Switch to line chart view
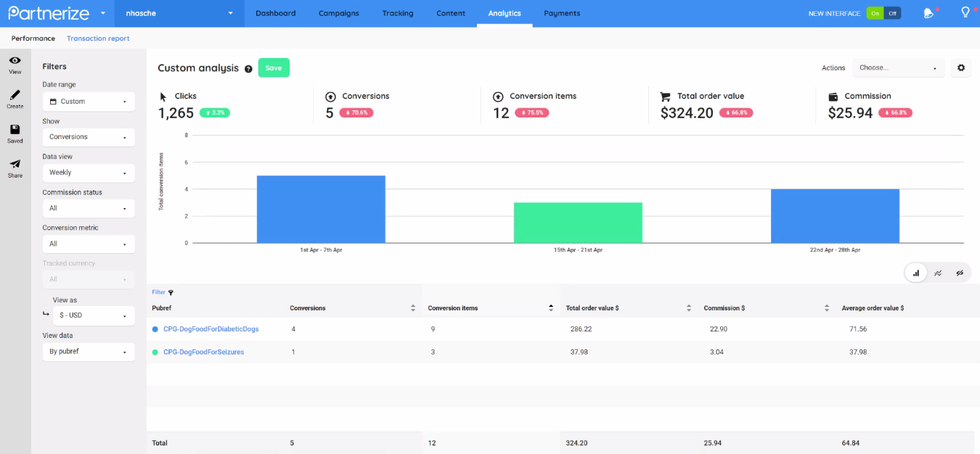Viewport: 980px width, 454px height. pos(938,273)
